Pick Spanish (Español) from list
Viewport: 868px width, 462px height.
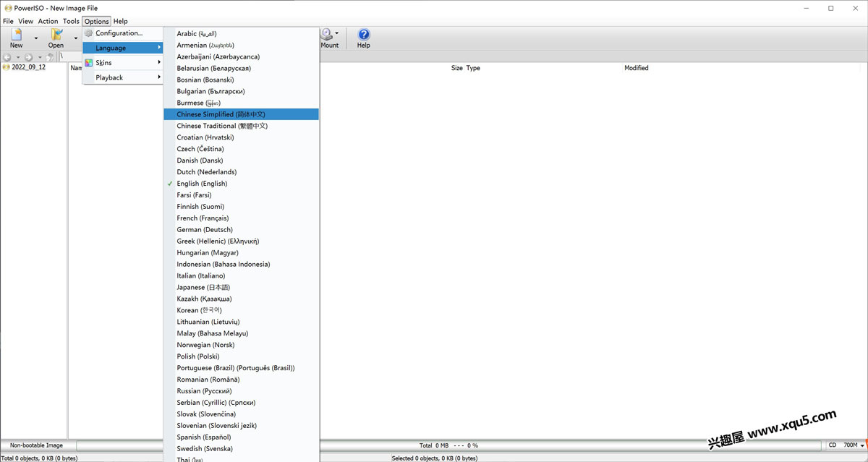pyautogui.click(x=242, y=437)
